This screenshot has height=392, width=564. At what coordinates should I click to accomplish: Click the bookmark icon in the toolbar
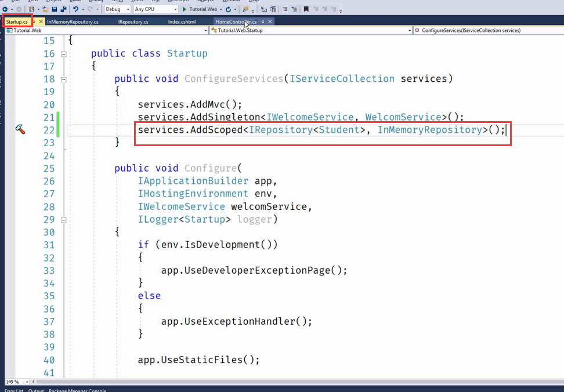[306, 9]
